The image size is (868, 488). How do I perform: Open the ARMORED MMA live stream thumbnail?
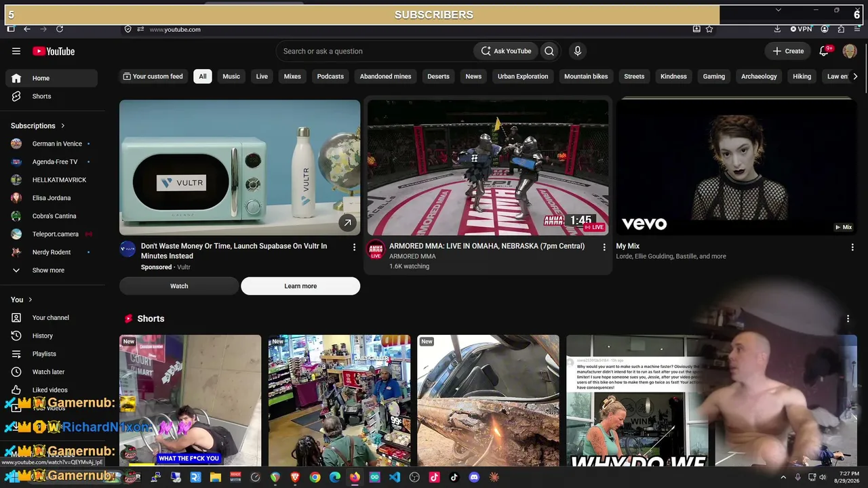488,167
